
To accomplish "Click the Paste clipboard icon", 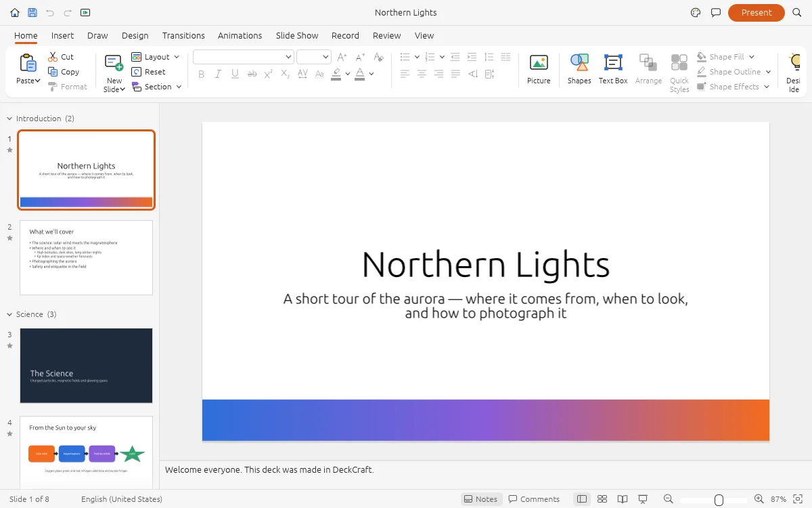I will pos(28,64).
